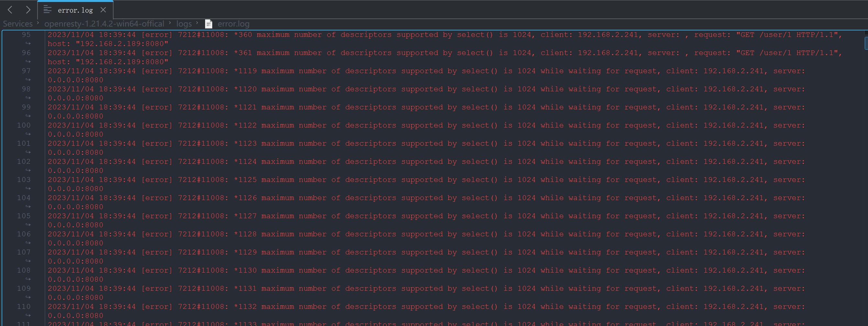Click the *361 connection number on line 96

click(x=243, y=53)
